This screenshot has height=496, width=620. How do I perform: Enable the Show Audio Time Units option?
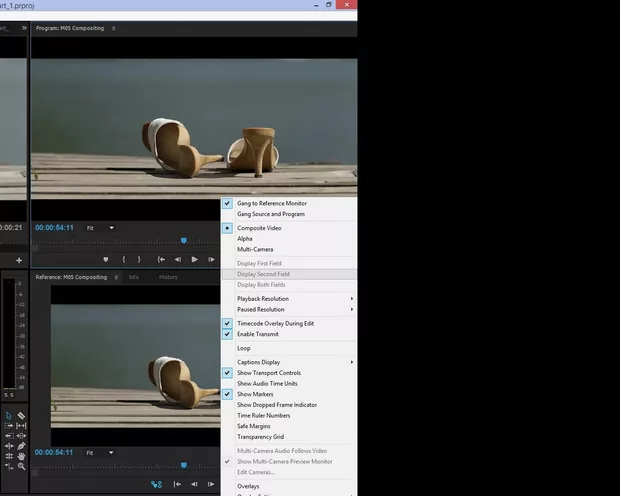coord(268,383)
